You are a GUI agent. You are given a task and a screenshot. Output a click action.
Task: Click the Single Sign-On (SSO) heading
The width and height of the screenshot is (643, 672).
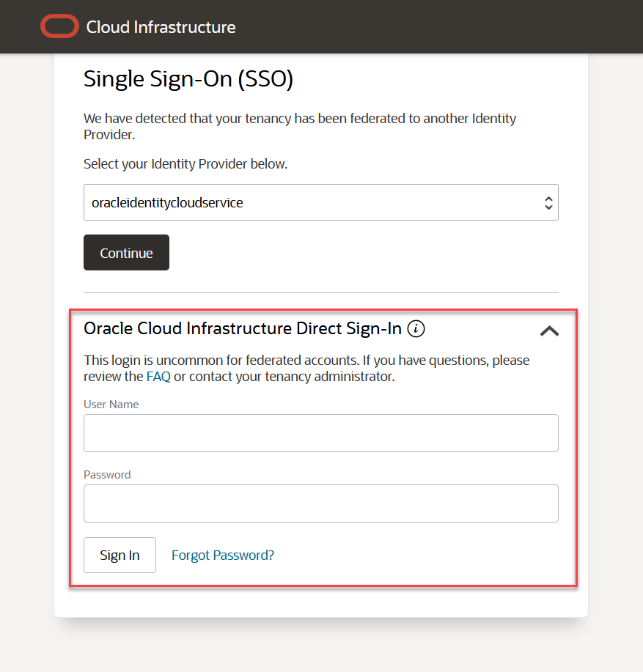click(x=188, y=79)
